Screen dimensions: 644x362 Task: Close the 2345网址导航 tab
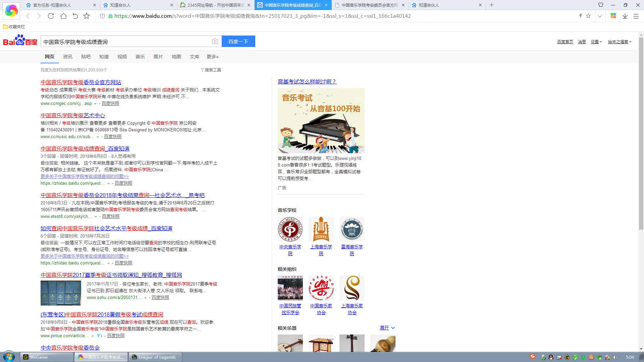249,5
